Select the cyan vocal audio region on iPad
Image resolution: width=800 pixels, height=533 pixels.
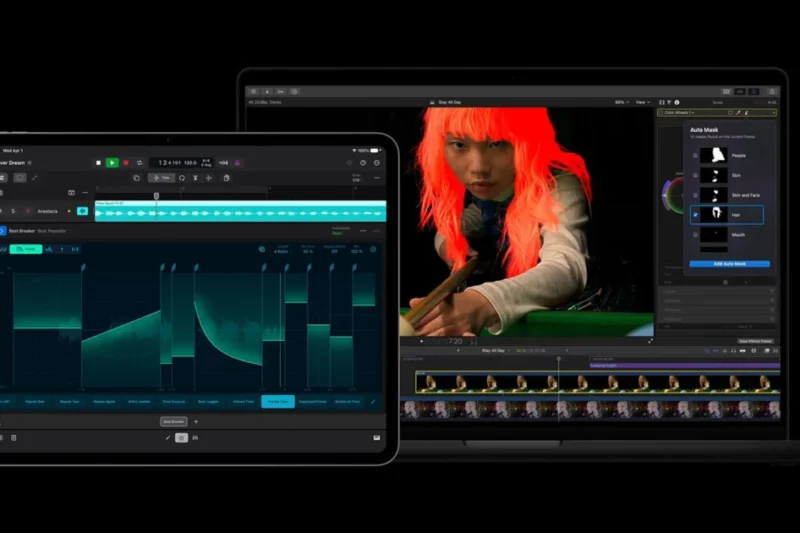(x=240, y=211)
